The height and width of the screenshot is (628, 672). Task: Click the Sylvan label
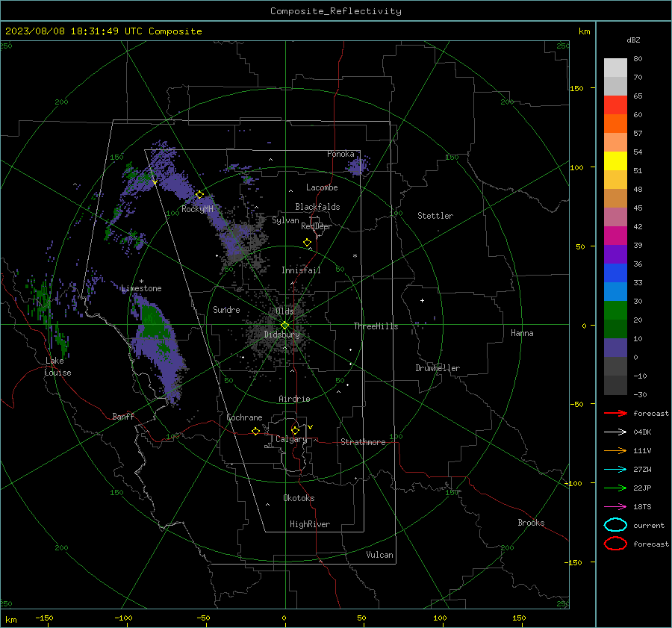pyautogui.click(x=285, y=220)
